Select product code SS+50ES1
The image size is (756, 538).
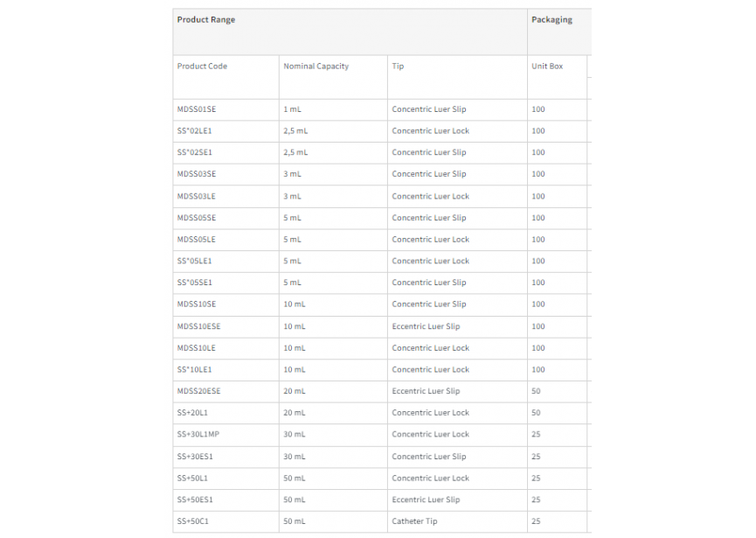pyautogui.click(x=195, y=500)
